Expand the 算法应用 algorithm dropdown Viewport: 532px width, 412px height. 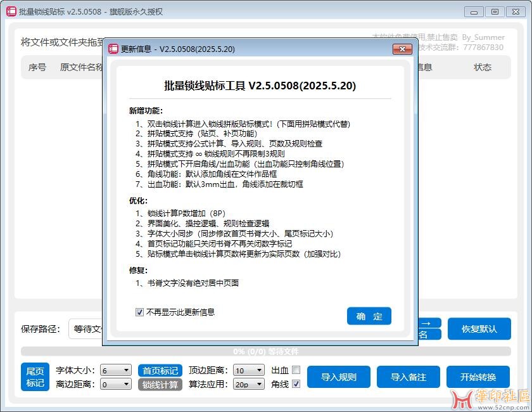click(x=248, y=384)
